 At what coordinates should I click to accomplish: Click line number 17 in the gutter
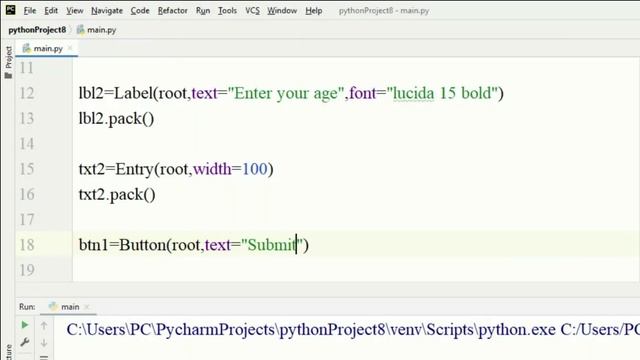click(27, 220)
